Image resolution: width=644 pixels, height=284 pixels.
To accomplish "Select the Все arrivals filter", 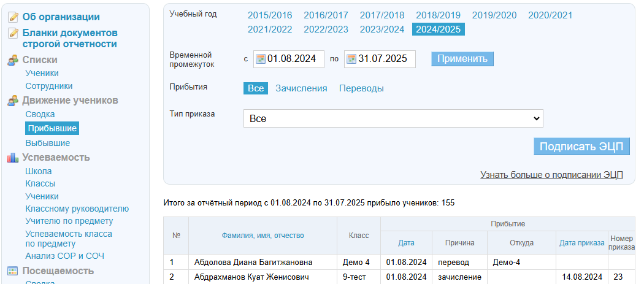I will click(256, 88).
